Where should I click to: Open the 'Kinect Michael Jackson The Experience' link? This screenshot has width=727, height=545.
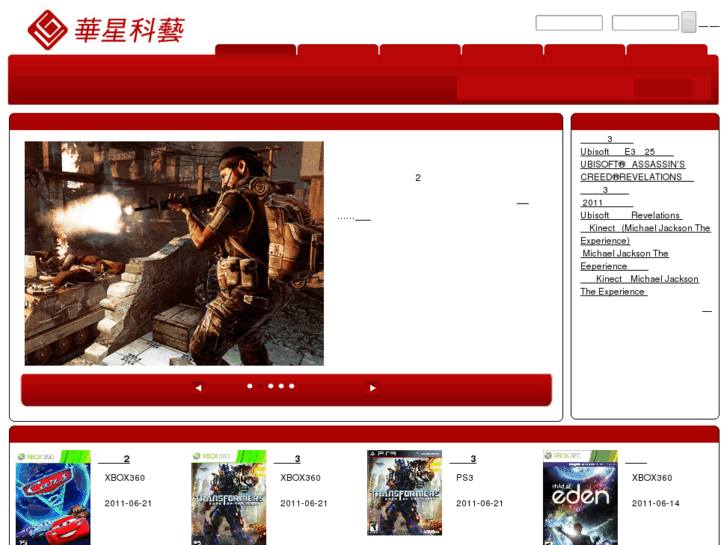tap(639, 285)
